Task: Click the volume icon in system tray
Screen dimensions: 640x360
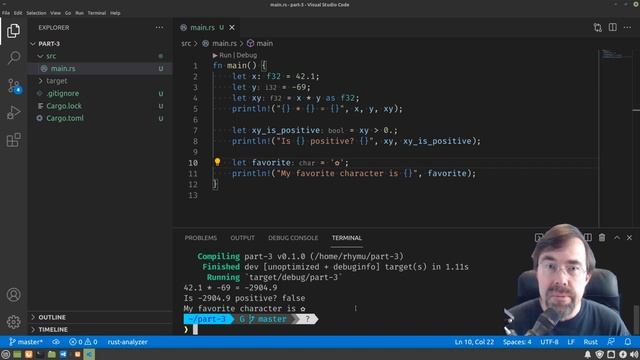Action: tap(634, 354)
